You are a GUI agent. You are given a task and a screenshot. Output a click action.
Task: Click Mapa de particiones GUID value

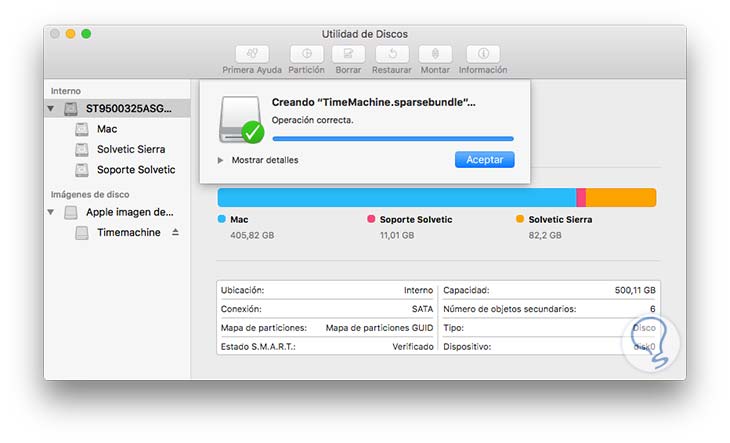pyautogui.click(x=379, y=328)
